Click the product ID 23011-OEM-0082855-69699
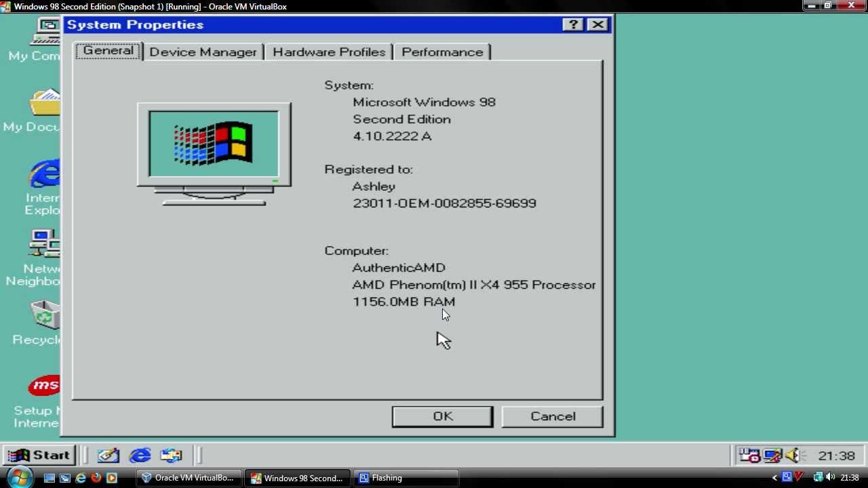868x488 pixels. tap(444, 203)
